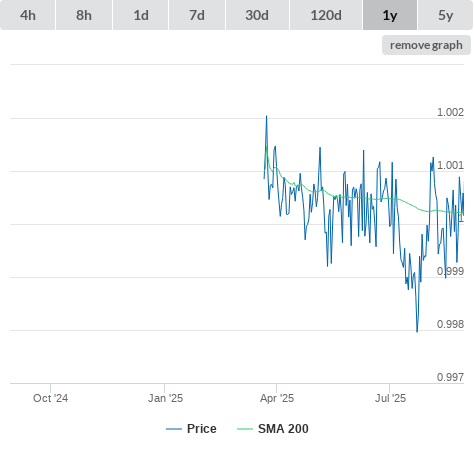This screenshot has height=455, width=474.
Task: Switch to the 4h time range
Action: (28, 15)
